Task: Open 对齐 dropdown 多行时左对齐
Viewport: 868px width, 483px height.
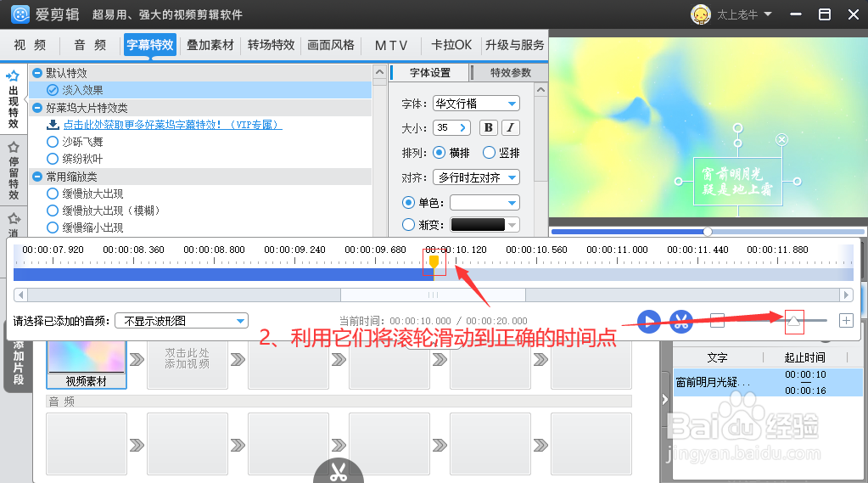Action: 477,177
